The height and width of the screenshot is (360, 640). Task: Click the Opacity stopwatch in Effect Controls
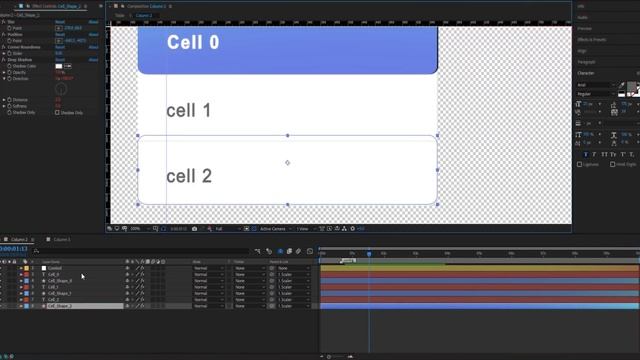9,72
